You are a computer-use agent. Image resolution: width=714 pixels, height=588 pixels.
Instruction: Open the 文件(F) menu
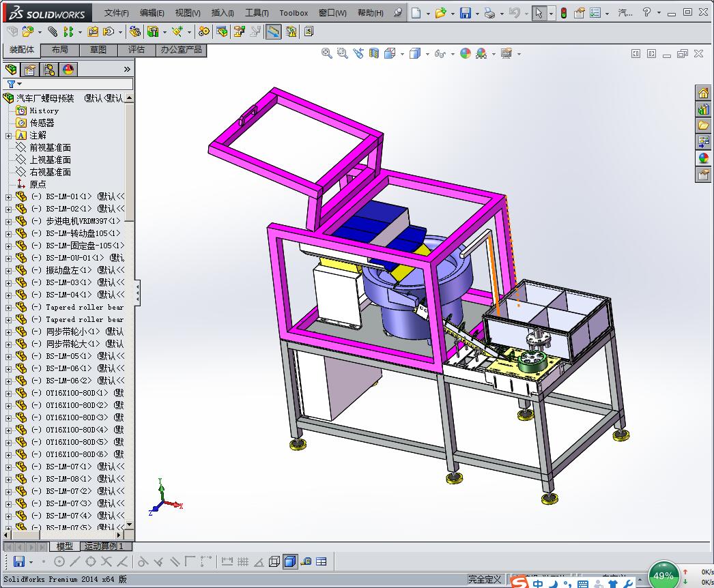[117, 13]
